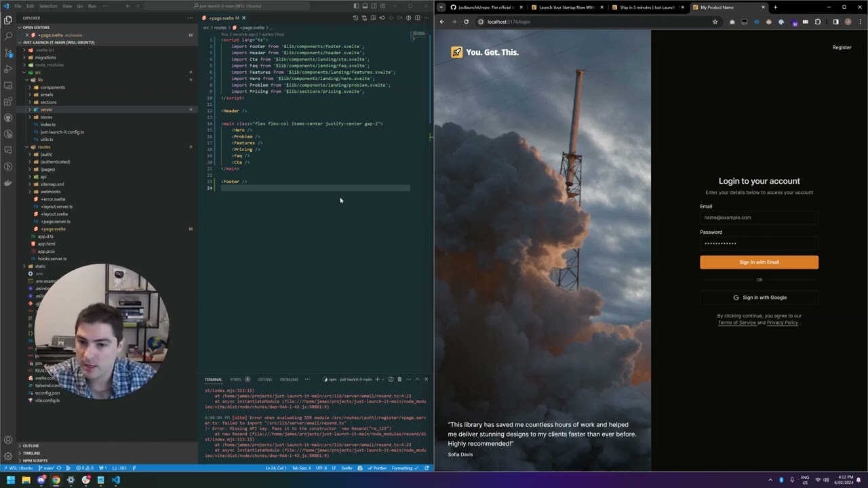This screenshot has width=868, height=488.
Task: Open the Selection menu
Action: (x=48, y=6)
